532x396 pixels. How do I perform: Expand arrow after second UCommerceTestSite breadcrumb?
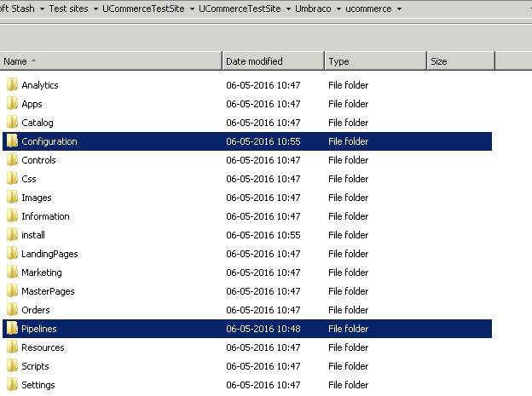[288, 9]
